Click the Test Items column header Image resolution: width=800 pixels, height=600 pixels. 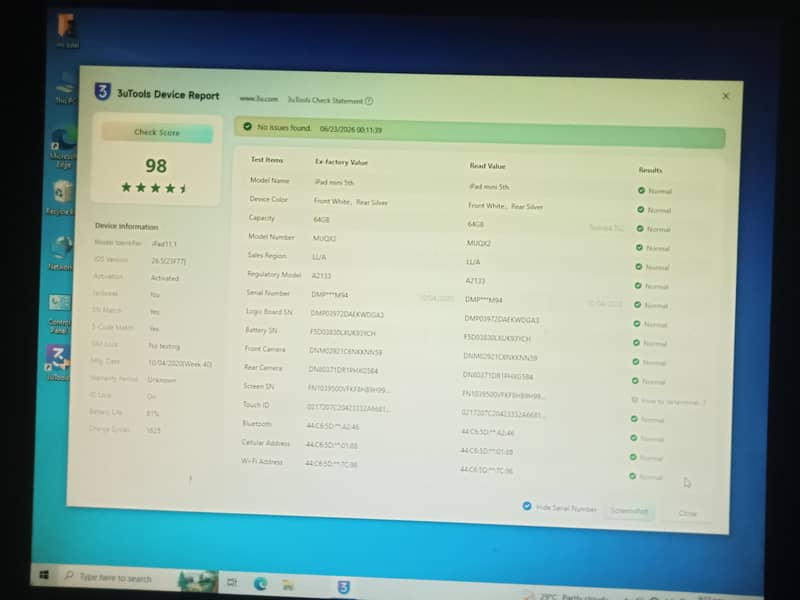point(267,160)
